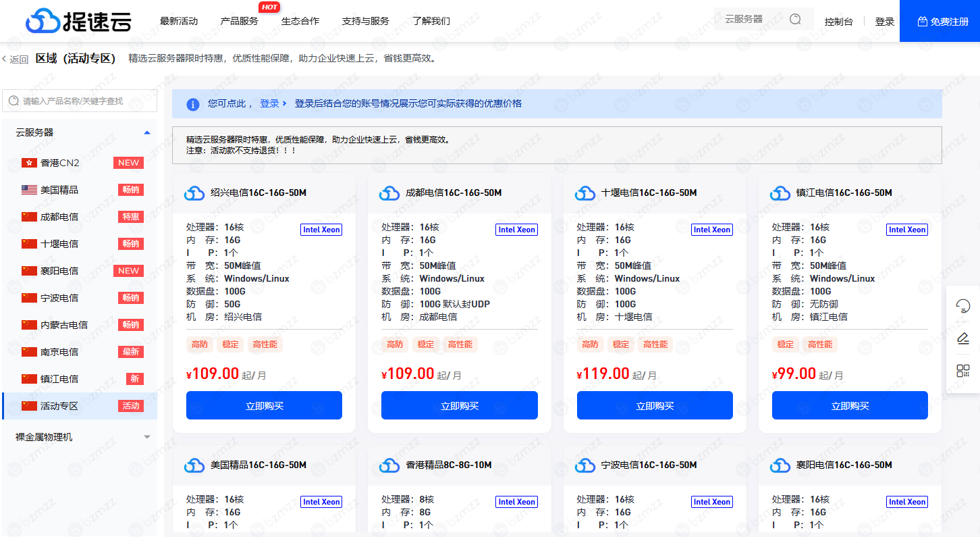
Task: Click the QR code icon on right
Action: pos(963,371)
